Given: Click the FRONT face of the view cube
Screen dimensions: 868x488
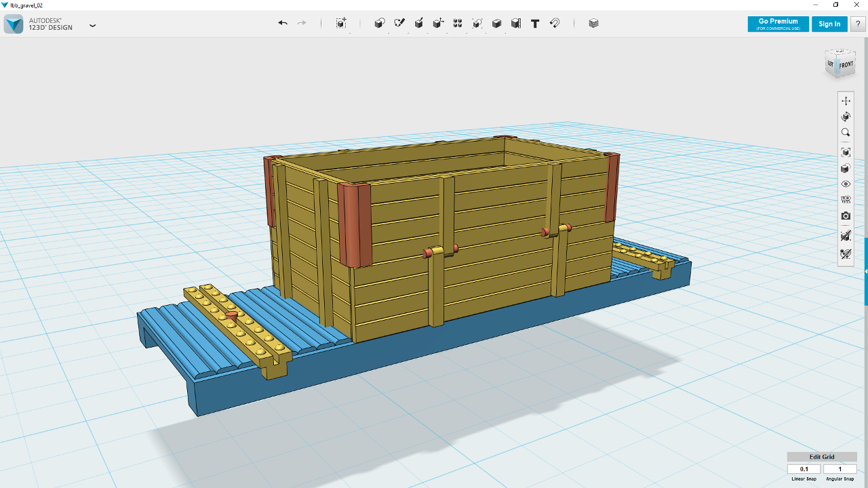Looking at the screenshot, I should [x=846, y=65].
